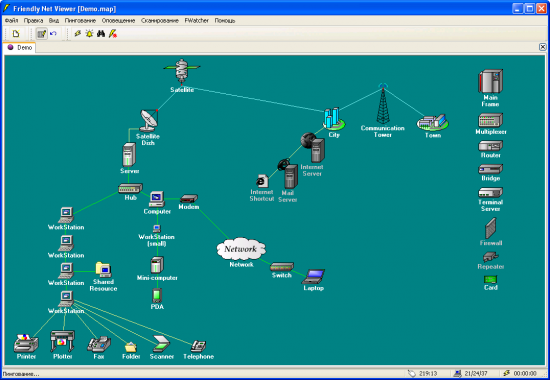
Task: Select the Telephone icon
Action: (x=198, y=346)
